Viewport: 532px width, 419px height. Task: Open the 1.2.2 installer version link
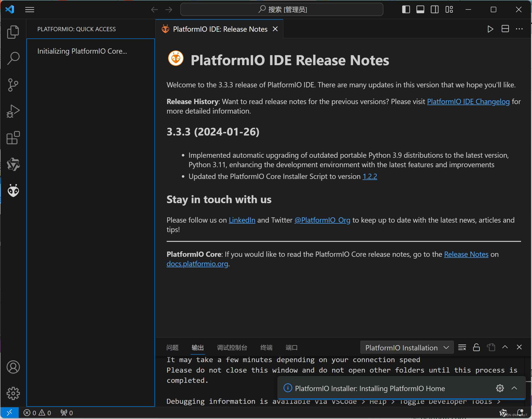pyautogui.click(x=370, y=176)
